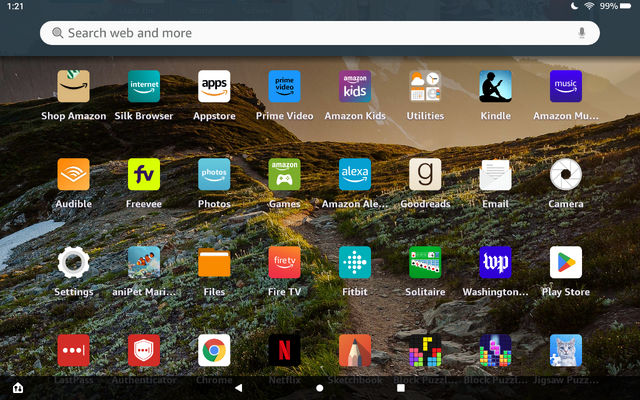The width and height of the screenshot is (640, 400).
Task: Open black-background Block Puzzle game
Action: (x=425, y=350)
